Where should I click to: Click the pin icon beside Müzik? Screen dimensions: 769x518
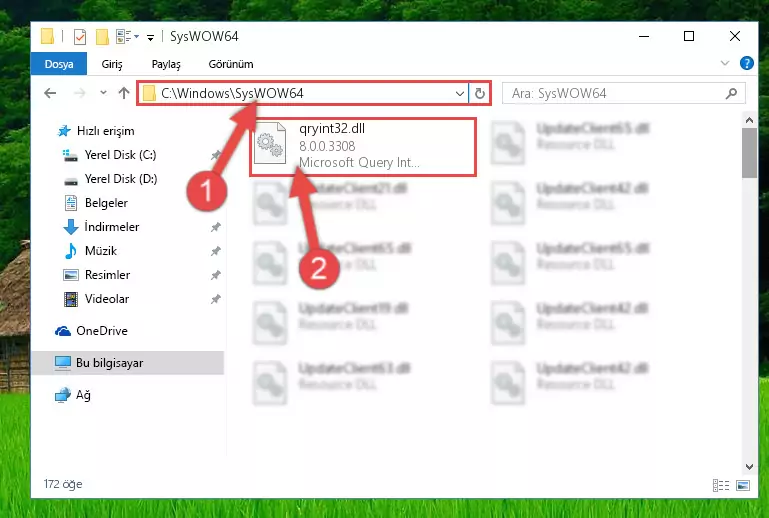tap(215, 251)
